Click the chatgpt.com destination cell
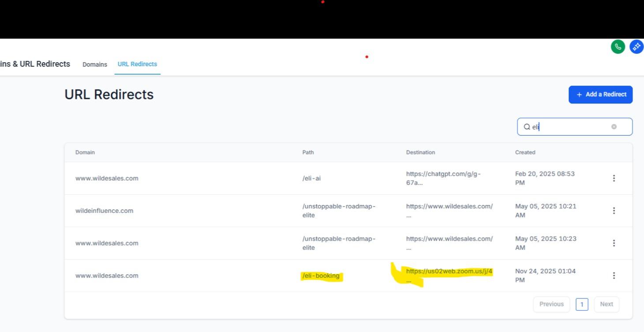Viewport: 644px width, 332px height. tap(443, 178)
